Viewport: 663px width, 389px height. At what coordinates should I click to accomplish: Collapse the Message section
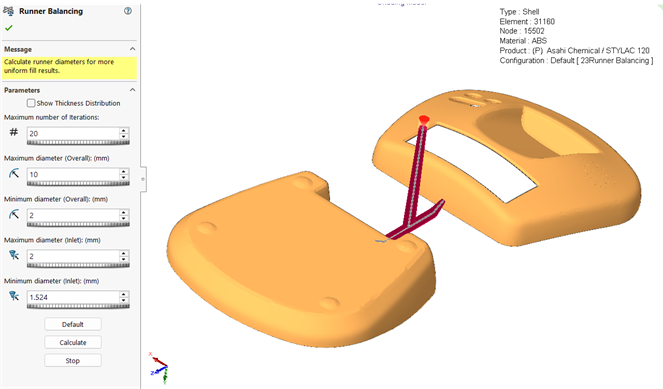click(132, 49)
